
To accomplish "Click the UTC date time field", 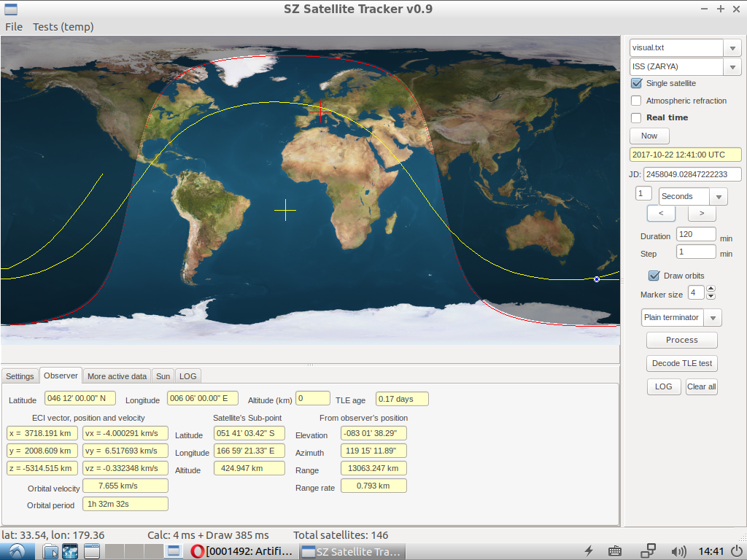I will pos(686,155).
